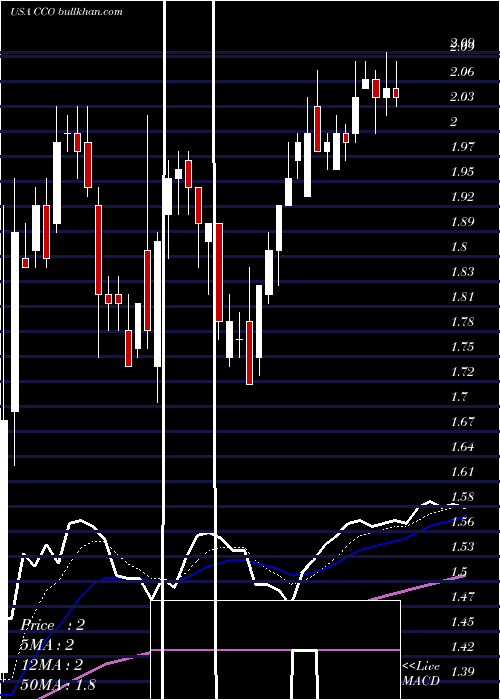Select the 2.06 price axis label
Viewport: 500px width, 700px height.
[462, 71]
